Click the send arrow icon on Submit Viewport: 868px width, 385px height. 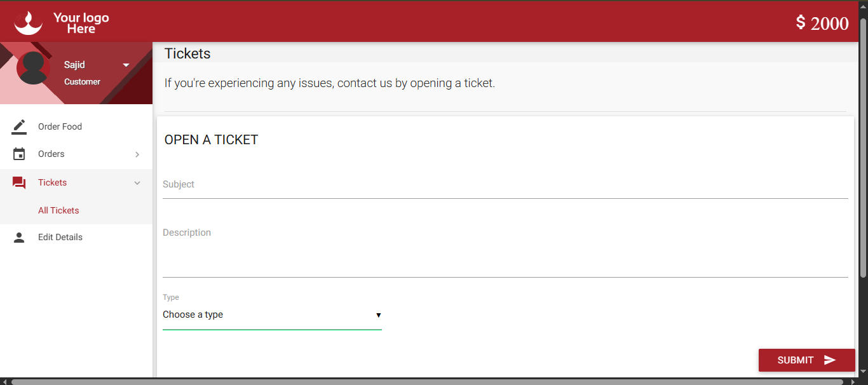tap(830, 360)
